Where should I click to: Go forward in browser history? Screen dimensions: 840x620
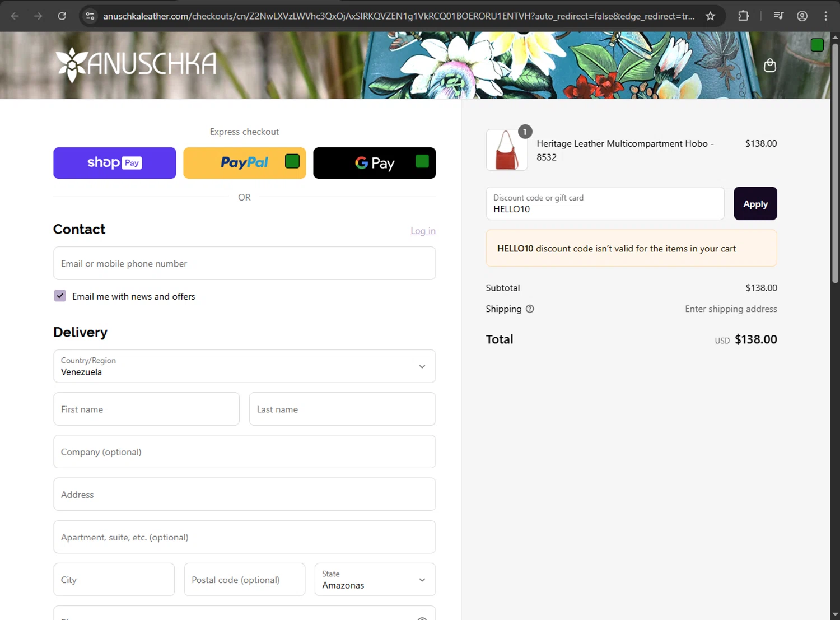(38, 16)
